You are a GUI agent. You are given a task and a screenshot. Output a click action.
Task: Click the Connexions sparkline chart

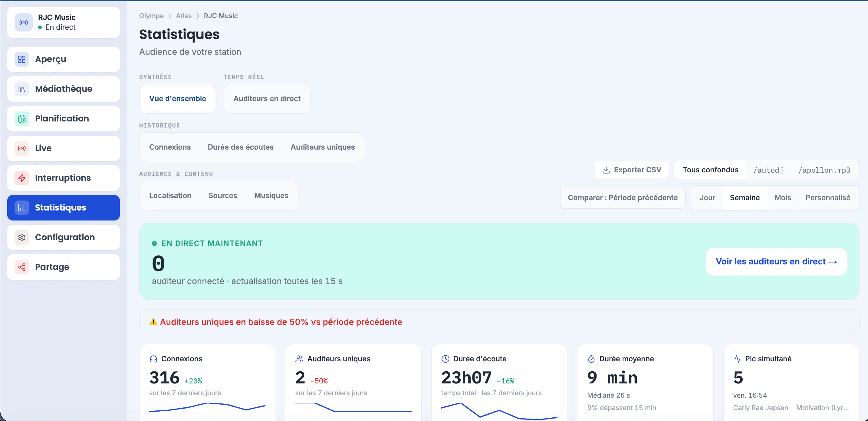tap(207, 407)
